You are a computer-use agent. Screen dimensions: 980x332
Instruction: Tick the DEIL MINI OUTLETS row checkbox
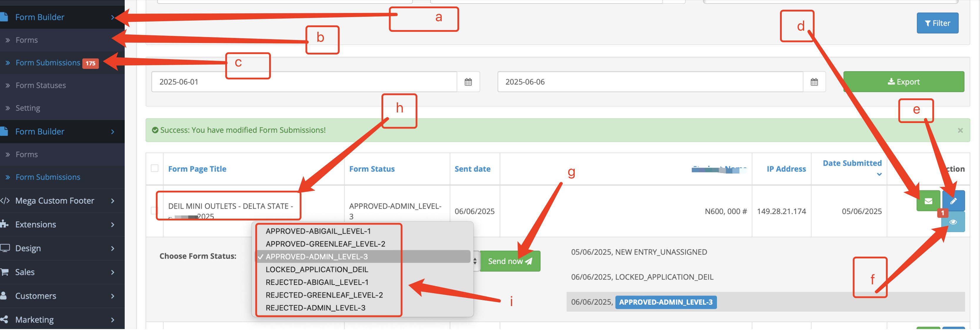[153, 210]
